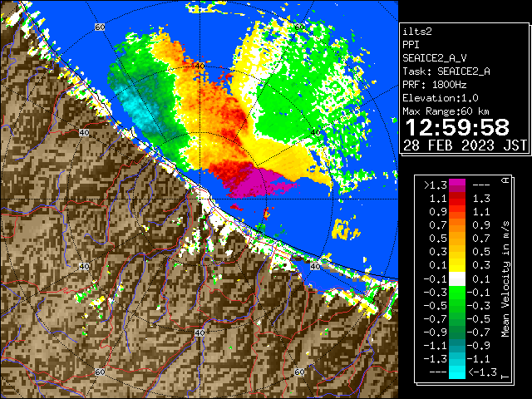Click the "ilts2" radar site label
532x399 pixels.
[x=417, y=32]
